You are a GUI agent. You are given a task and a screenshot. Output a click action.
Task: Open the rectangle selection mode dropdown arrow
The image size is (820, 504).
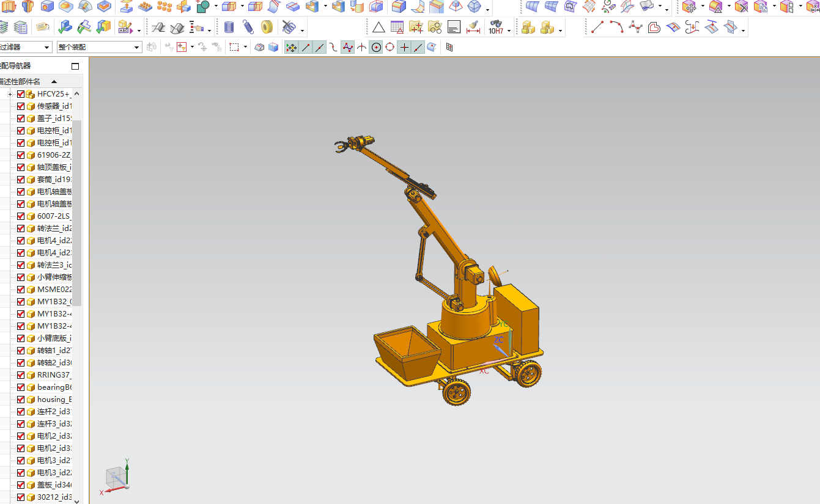(245, 47)
